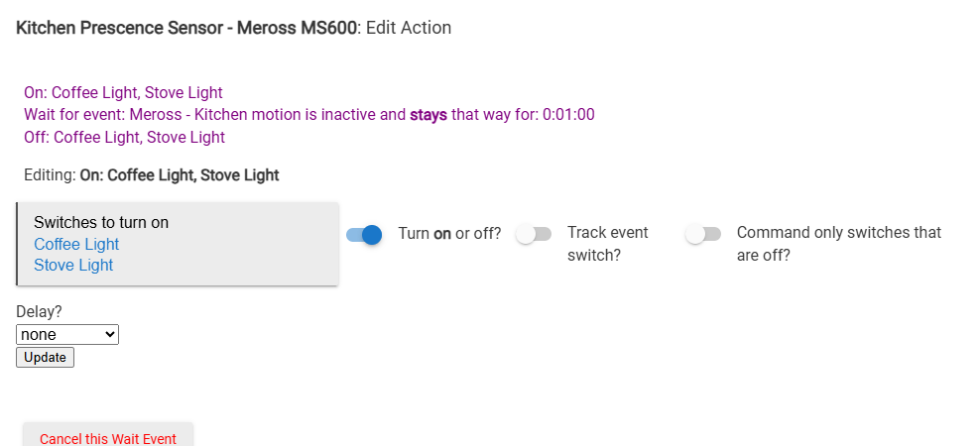Cancel this Wait Event

[108, 438]
